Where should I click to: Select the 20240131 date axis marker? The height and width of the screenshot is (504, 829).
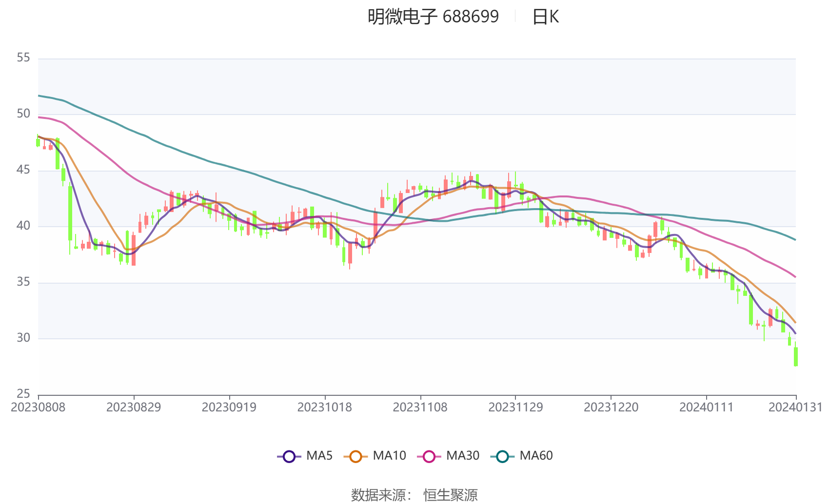tap(795, 407)
